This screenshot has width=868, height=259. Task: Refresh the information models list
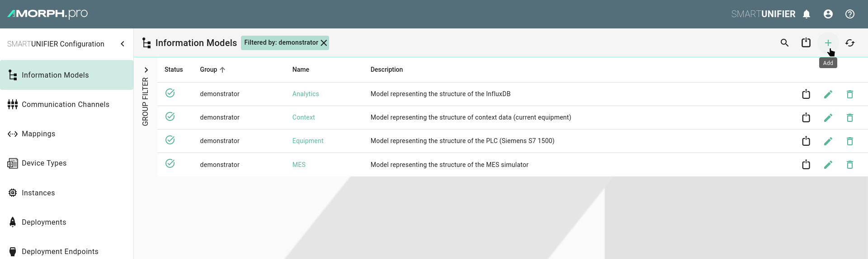850,43
